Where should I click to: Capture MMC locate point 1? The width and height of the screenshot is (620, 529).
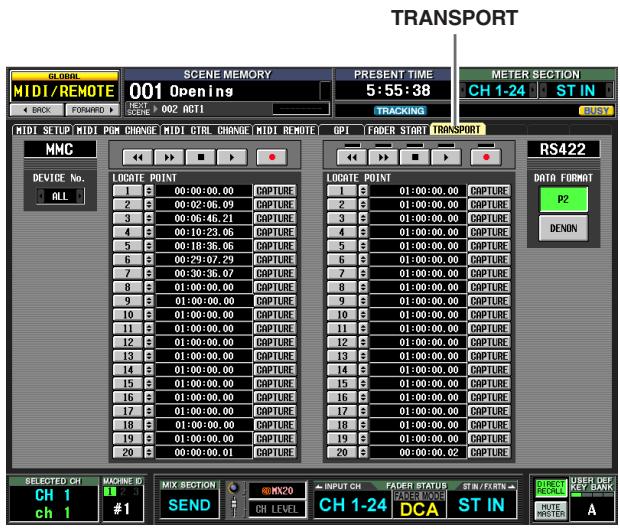pos(275,191)
